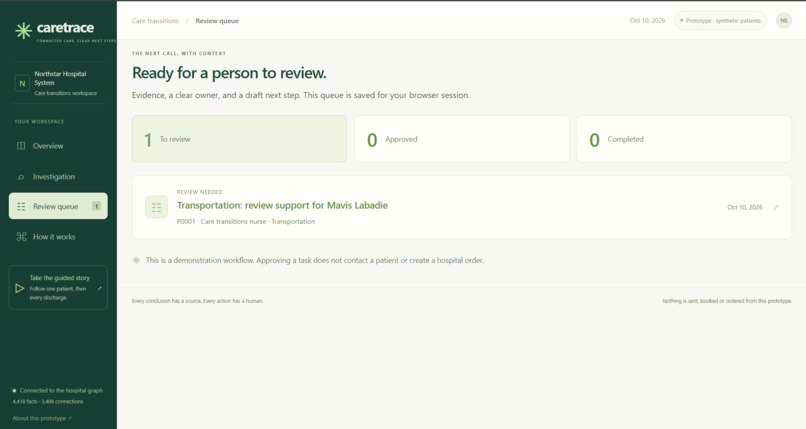Viewport: 806px width, 429px height.
Task: Open the arrow icon on Transportation task row
Action: click(x=776, y=208)
